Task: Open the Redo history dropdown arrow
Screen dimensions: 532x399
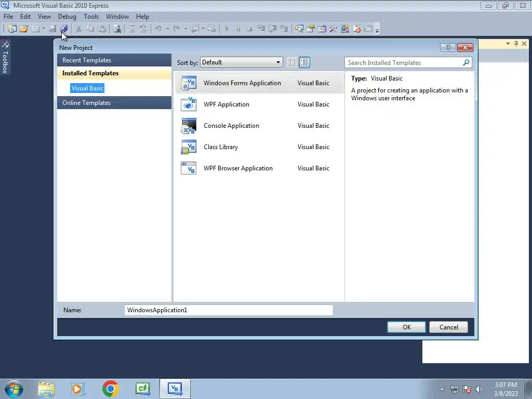Action: point(185,29)
